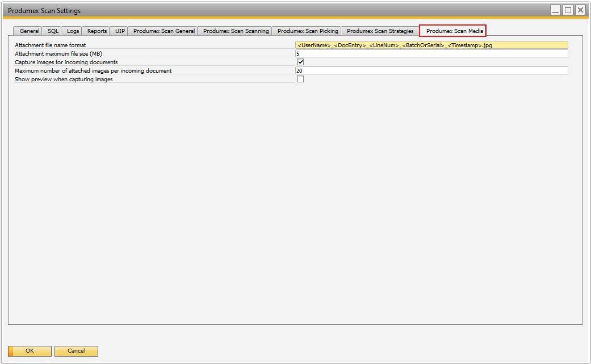This screenshot has width=591, height=364.
Task: Select the Reports tab
Action: click(x=97, y=31)
